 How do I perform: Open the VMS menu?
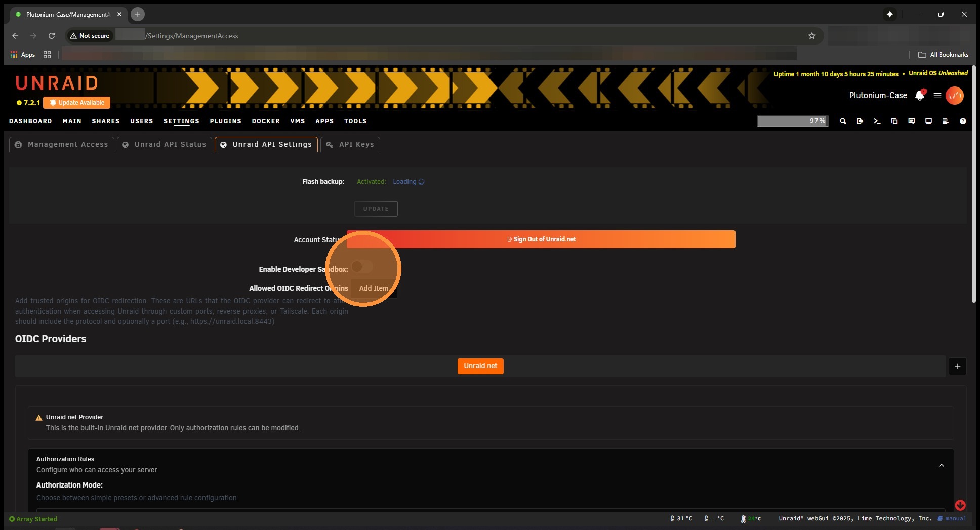pyautogui.click(x=298, y=121)
